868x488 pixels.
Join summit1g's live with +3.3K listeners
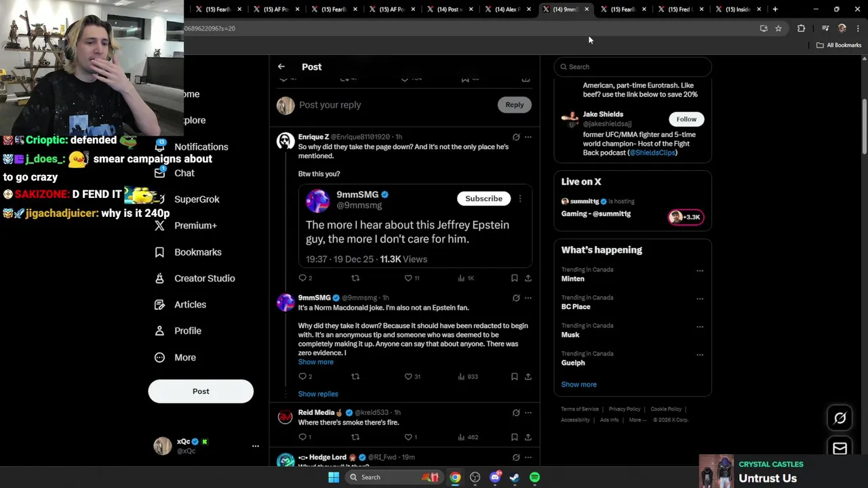pos(686,217)
